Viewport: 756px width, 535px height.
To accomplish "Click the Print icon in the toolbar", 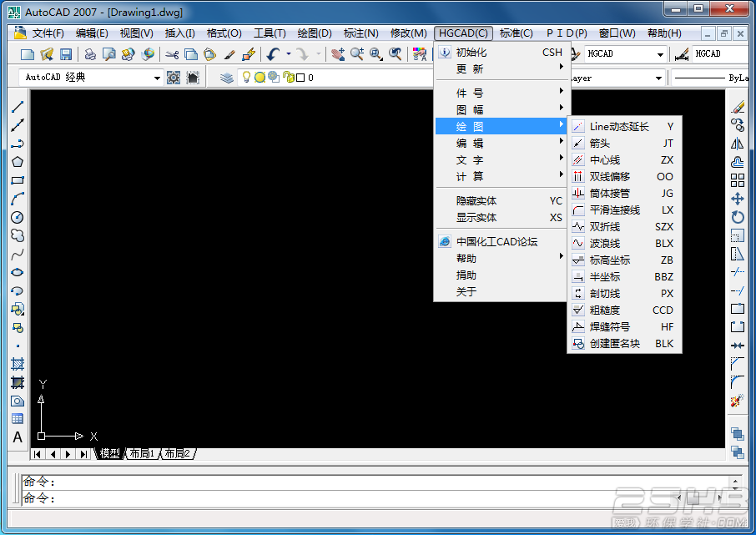I will point(89,54).
